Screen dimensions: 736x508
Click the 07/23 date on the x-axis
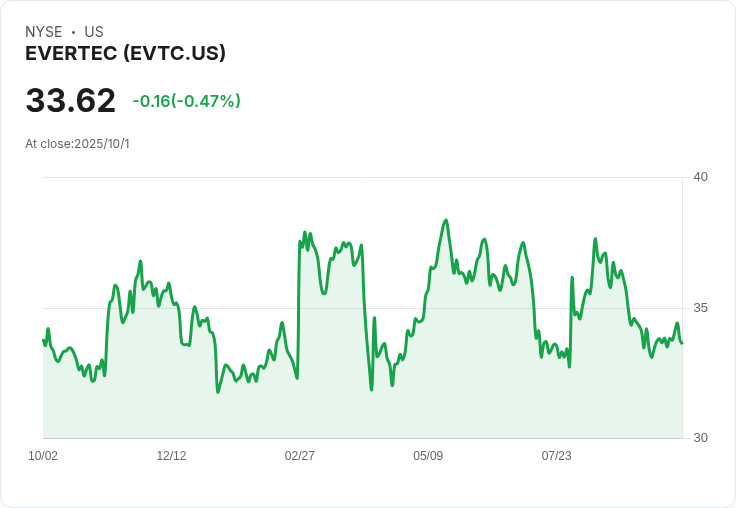[556, 456]
